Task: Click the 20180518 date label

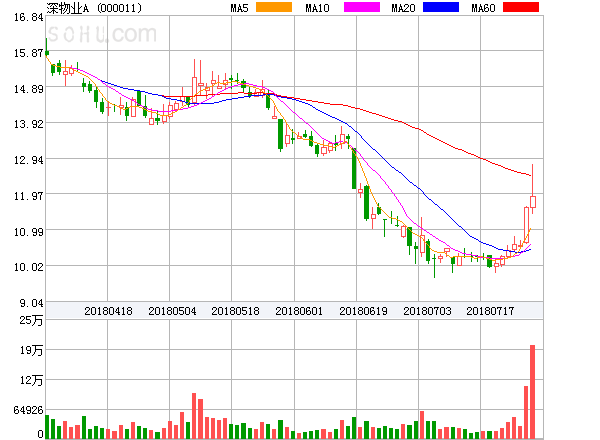Action: click(235, 311)
